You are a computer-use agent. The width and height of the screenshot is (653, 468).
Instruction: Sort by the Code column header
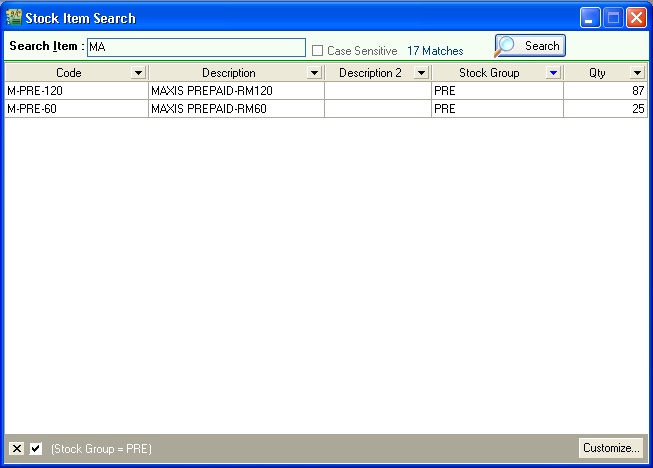[69, 73]
